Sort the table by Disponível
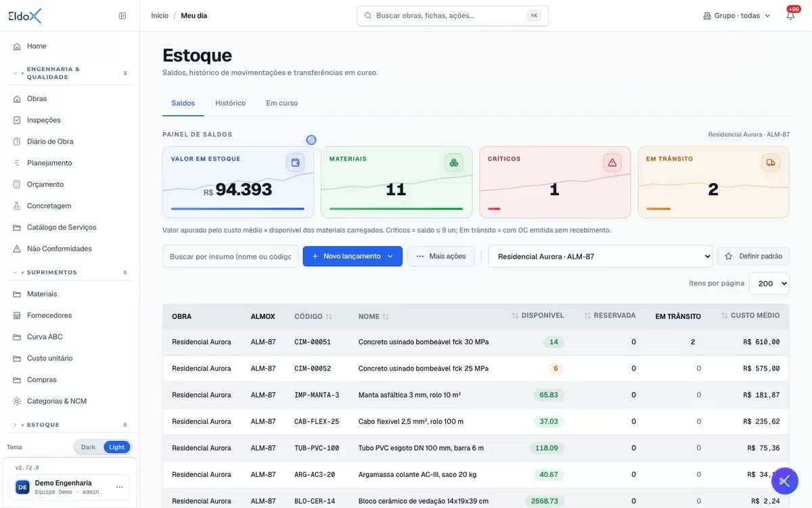Image resolution: width=812 pixels, height=508 pixels. (x=538, y=316)
